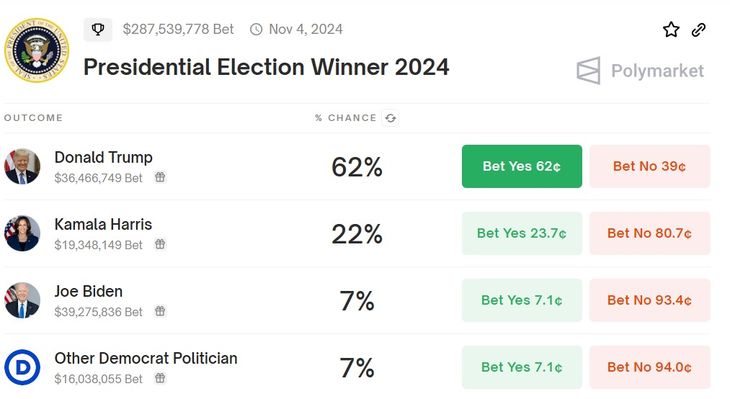Open the Presidential Election Winner 2024 title
This screenshot has height=399, width=730.
pos(266,67)
